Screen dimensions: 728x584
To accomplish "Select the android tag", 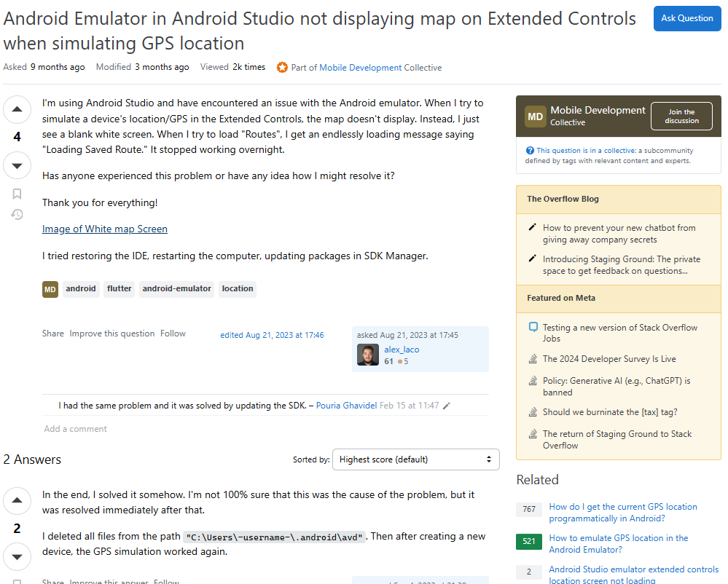I will tap(81, 288).
